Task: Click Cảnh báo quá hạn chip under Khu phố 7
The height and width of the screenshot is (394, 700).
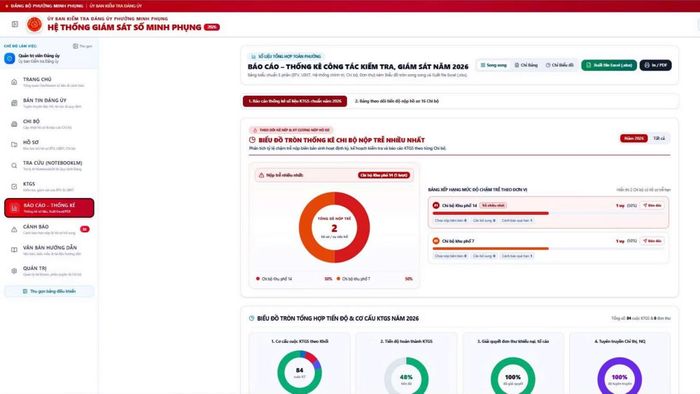Action: [x=517, y=256]
